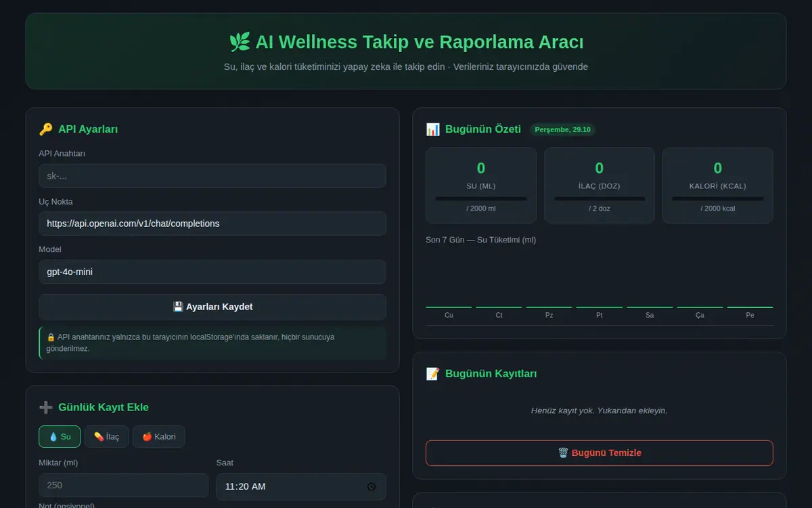This screenshot has width=812, height=508.
Task: Click the Perşembe, 29.10 date badge
Action: (x=562, y=129)
